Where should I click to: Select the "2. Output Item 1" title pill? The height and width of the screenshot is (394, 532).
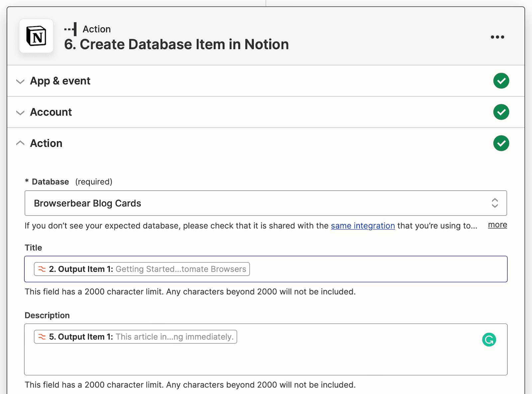pyautogui.click(x=142, y=269)
